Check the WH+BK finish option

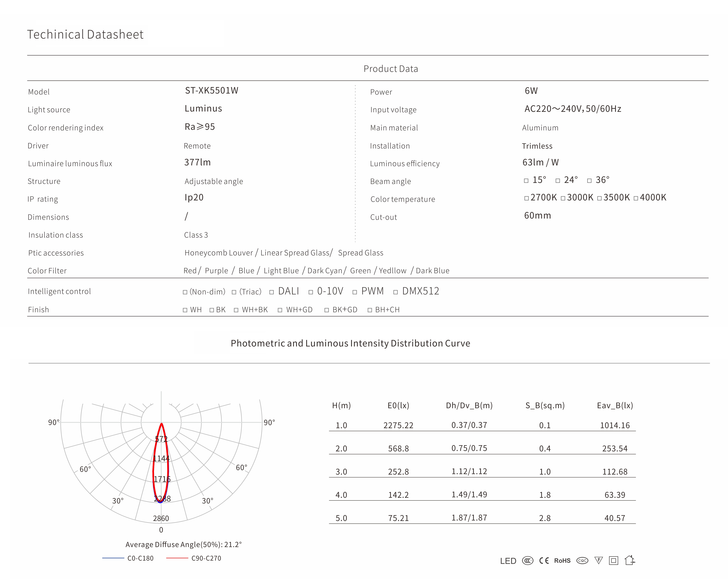pyautogui.click(x=236, y=310)
